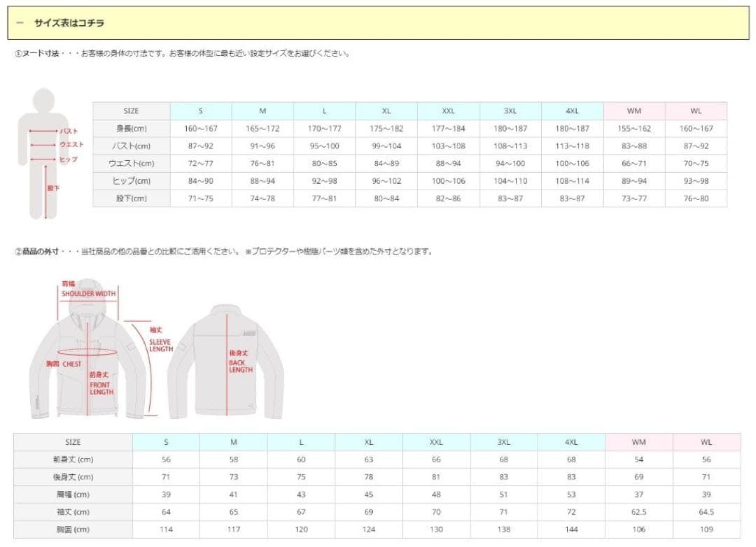Click the ヒップ label on body diagram
Viewport: 756px width, 547px height.
point(69,159)
